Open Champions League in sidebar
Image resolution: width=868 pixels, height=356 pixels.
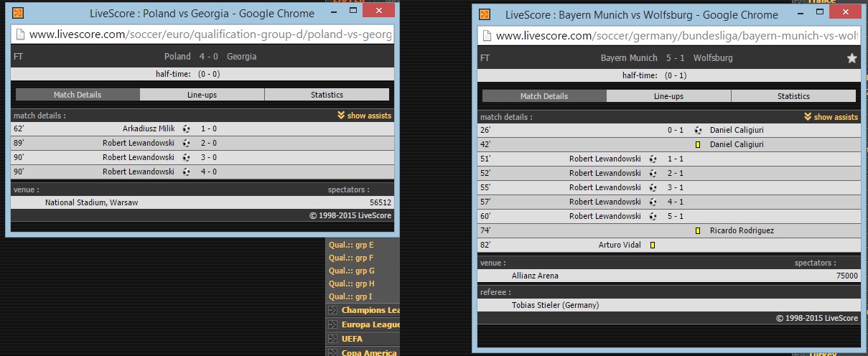point(370,310)
